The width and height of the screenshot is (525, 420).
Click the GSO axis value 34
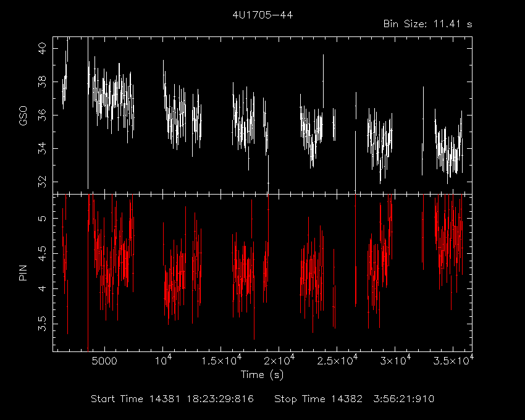point(42,148)
